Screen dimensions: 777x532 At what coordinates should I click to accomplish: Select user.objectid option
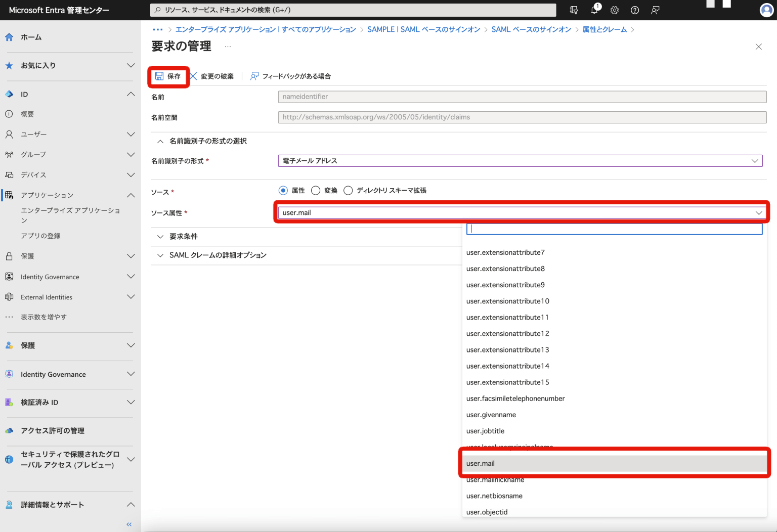(614, 512)
